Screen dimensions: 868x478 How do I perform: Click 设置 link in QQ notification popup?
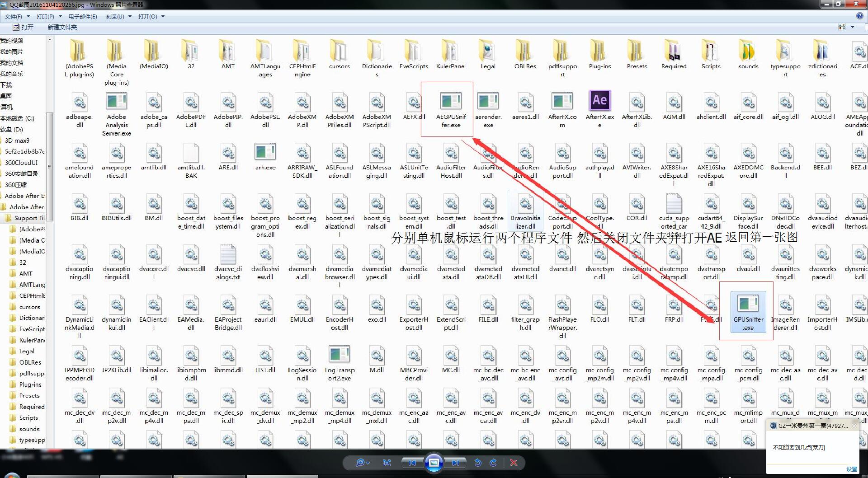(851, 469)
